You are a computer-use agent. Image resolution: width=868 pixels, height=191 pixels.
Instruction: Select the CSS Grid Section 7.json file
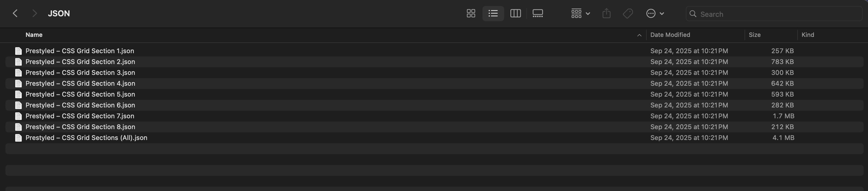point(80,116)
